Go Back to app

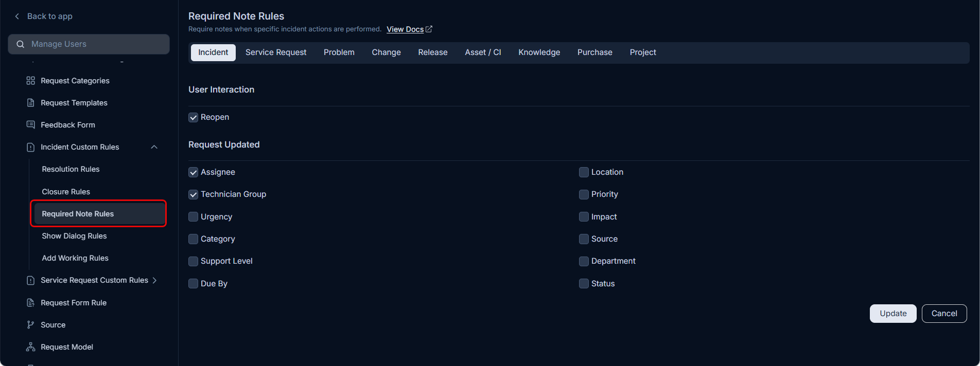(50, 16)
